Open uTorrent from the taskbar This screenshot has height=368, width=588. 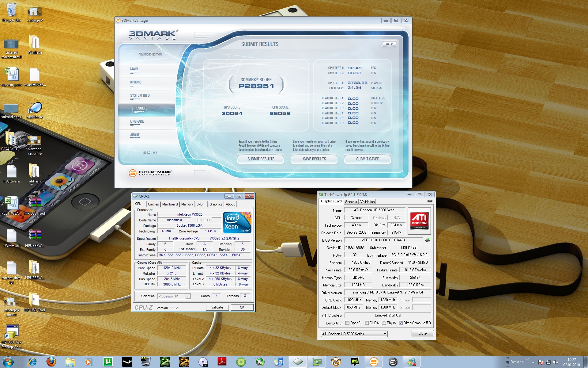click(x=108, y=362)
